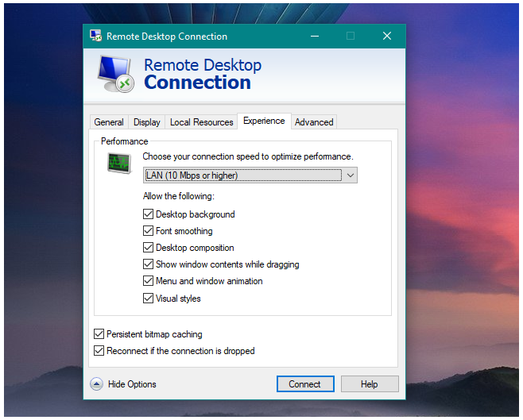This screenshot has width=523, height=420.
Task: Click the disabled maximize button
Action: (351, 36)
